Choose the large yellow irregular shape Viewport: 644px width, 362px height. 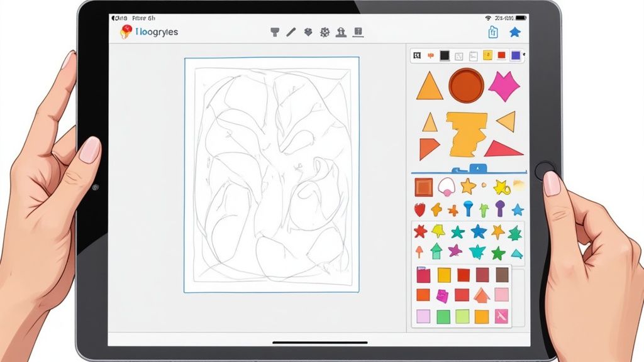click(467, 134)
